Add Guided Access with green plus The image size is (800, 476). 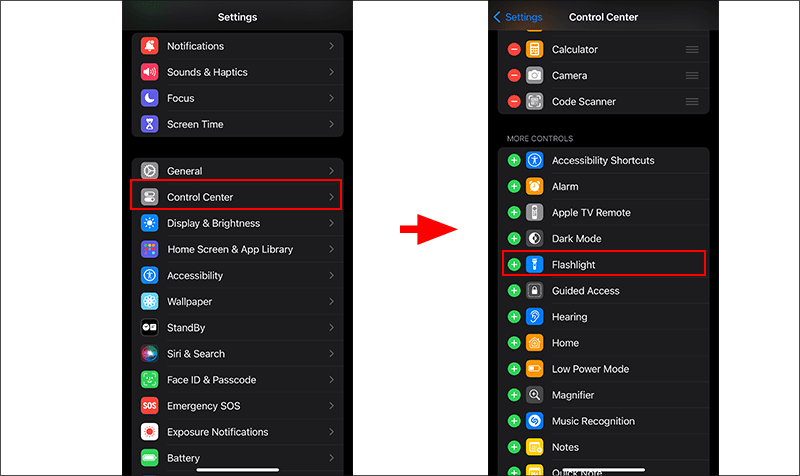click(x=514, y=290)
